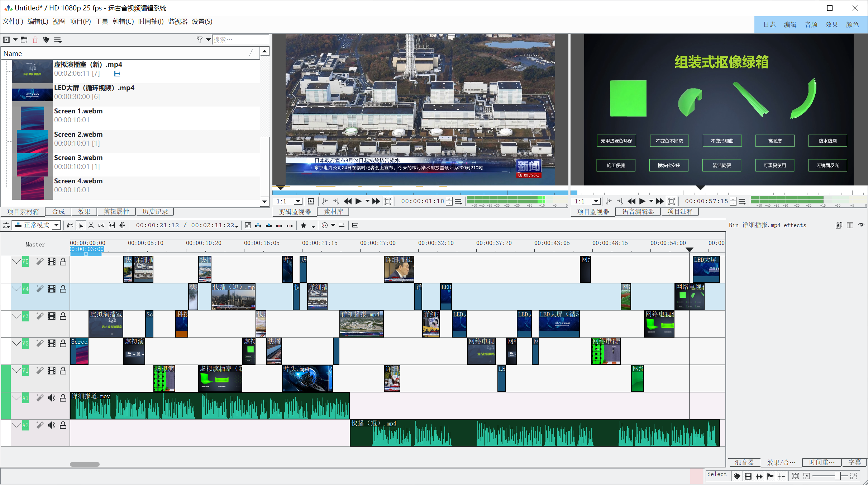This screenshot has width=868, height=485.
Task: Lock the V3 track
Action: (63, 316)
